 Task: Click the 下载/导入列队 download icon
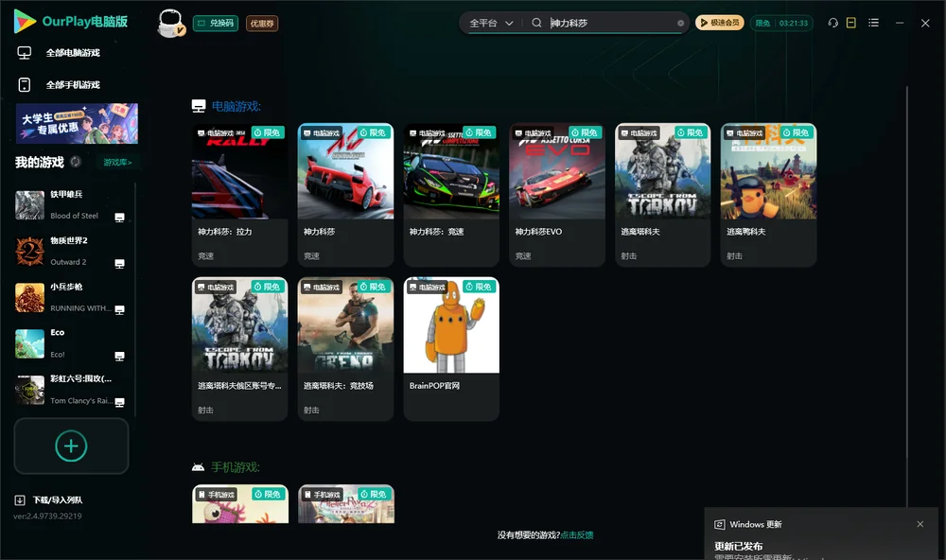pos(20,499)
